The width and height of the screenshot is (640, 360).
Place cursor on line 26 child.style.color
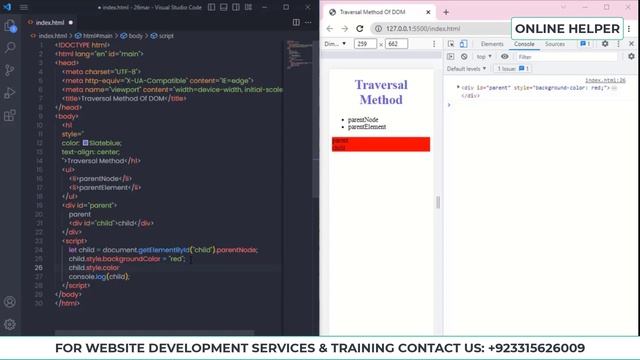(x=94, y=268)
